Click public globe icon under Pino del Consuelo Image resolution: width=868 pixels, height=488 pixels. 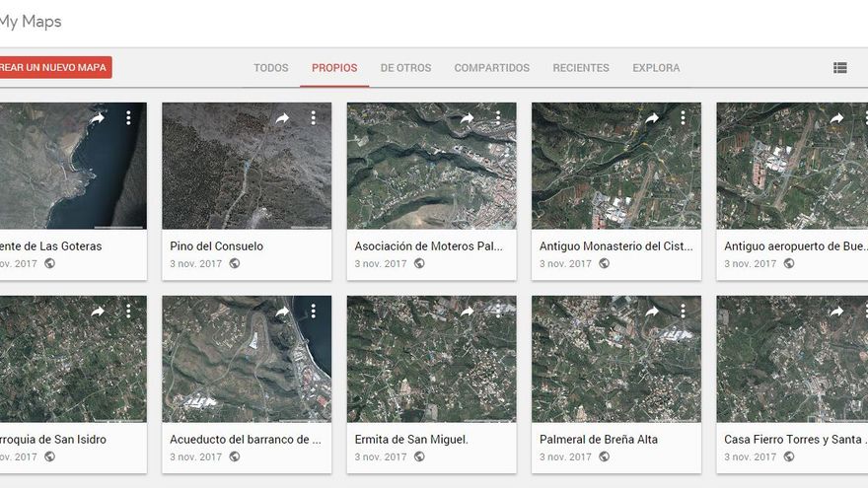pos(235,263)
